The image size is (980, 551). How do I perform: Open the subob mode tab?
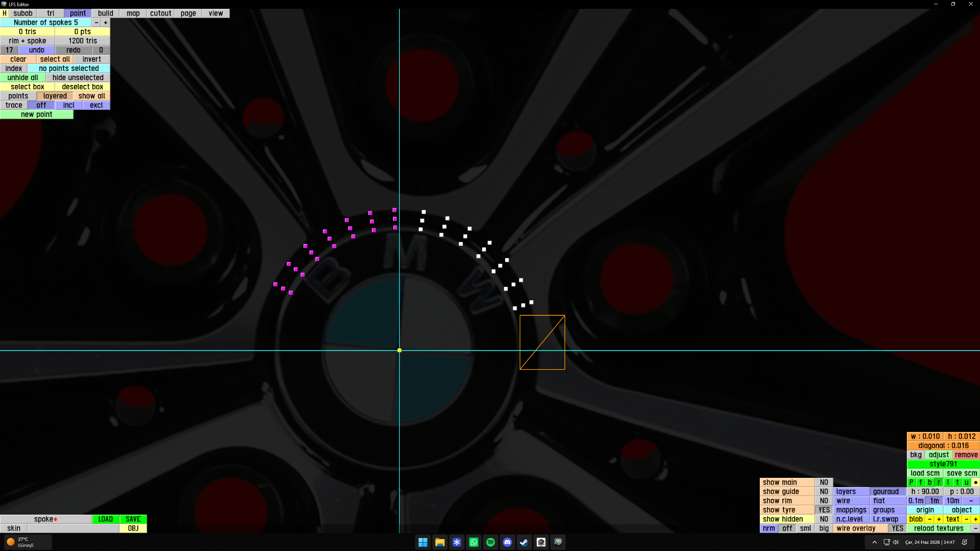pyautogui.click(x=23, y=13)
